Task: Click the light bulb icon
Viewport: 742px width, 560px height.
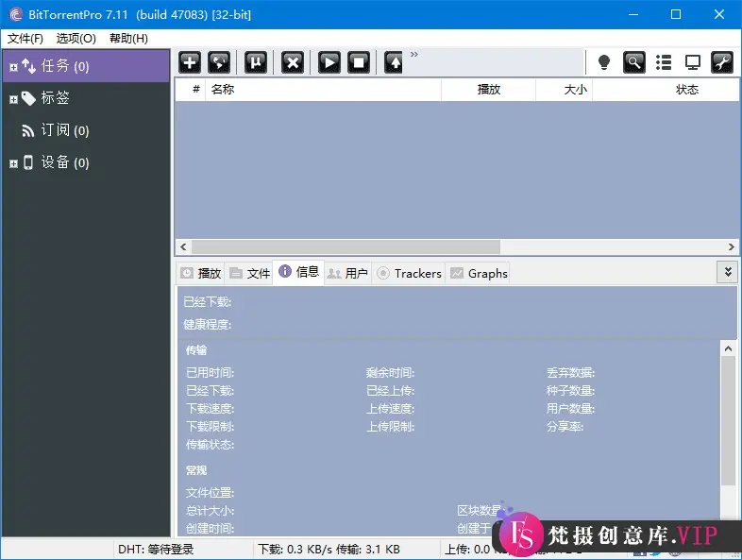Action: 604,62
